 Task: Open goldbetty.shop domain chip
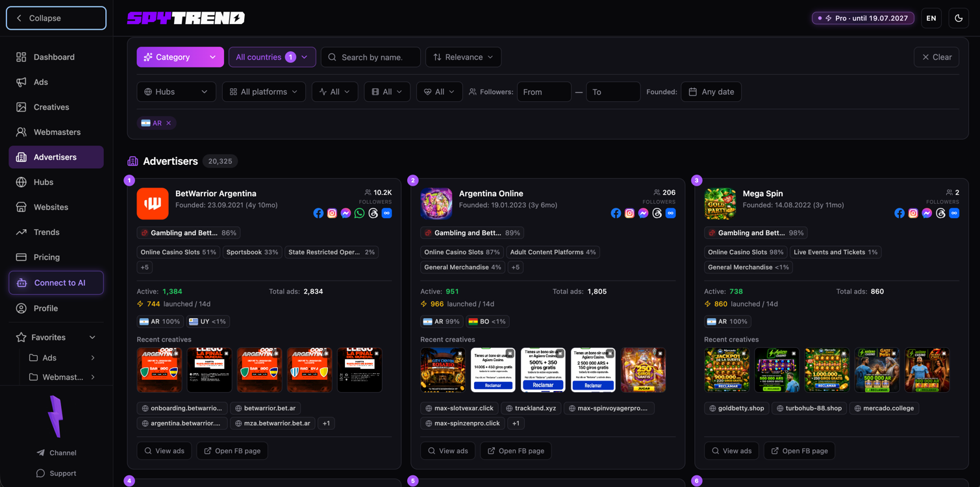pos(736,408)
